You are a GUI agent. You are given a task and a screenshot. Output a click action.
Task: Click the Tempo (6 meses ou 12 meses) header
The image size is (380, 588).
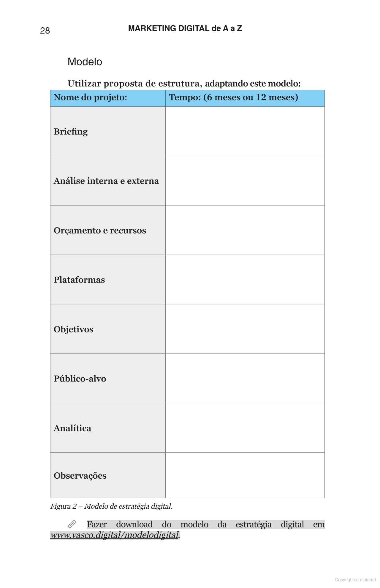click(x=233, y=97)
